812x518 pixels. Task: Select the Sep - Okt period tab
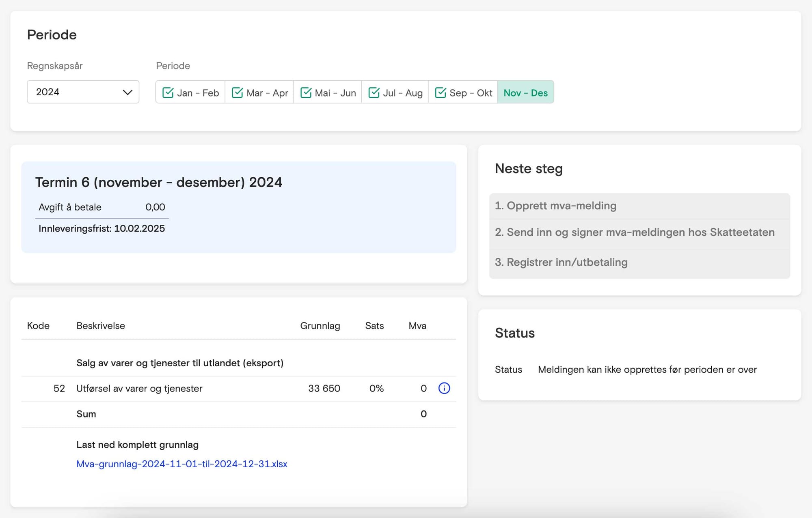coord(463,93)
